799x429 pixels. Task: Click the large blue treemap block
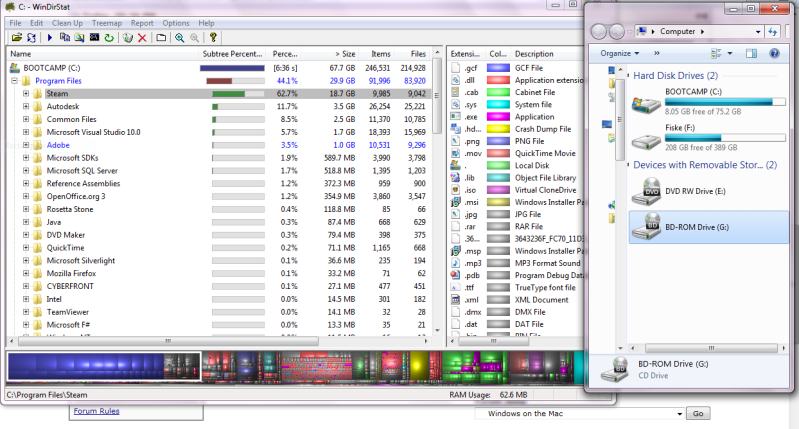(87, 366)
